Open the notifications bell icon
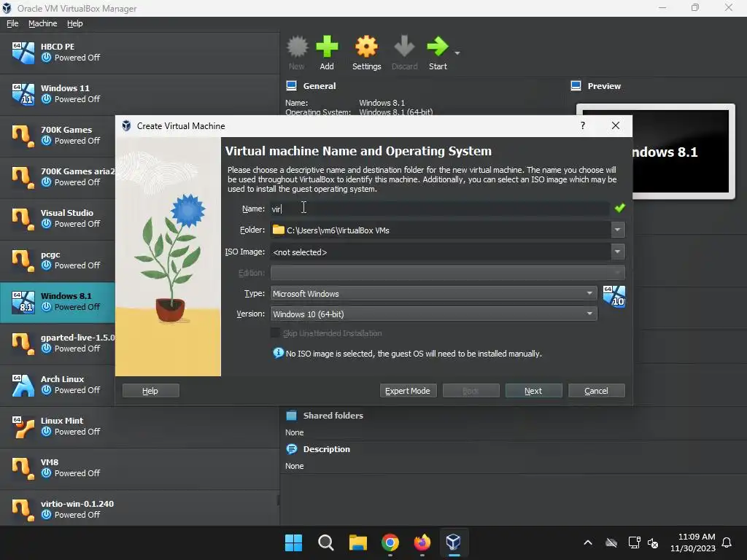This screenshot has height=560, width=747. pos(727,542)
